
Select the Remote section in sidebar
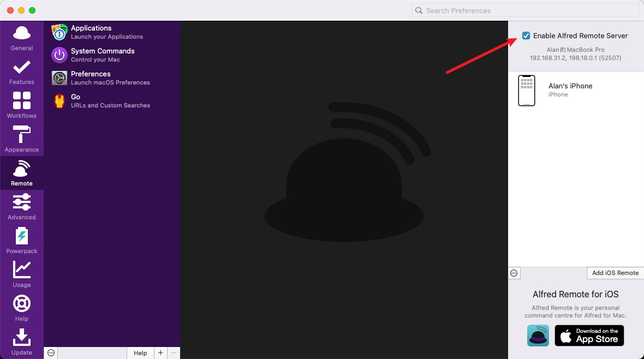point(22,173)
